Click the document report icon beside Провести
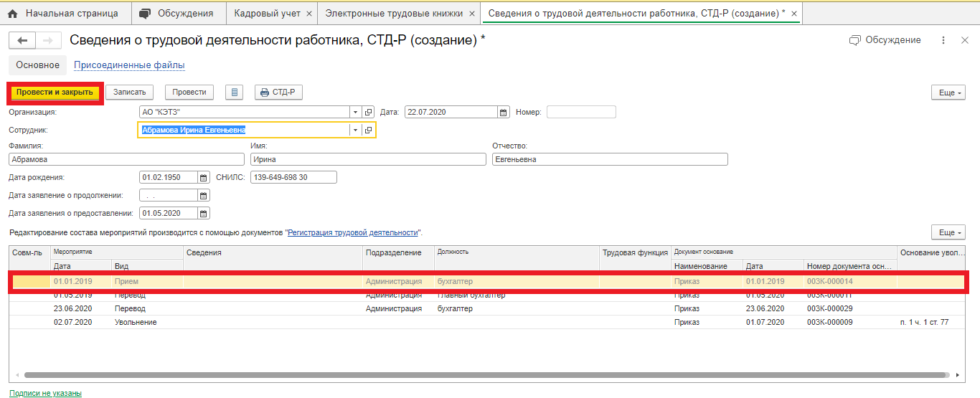The image size is (980, 398). click(x=234, y=93)
